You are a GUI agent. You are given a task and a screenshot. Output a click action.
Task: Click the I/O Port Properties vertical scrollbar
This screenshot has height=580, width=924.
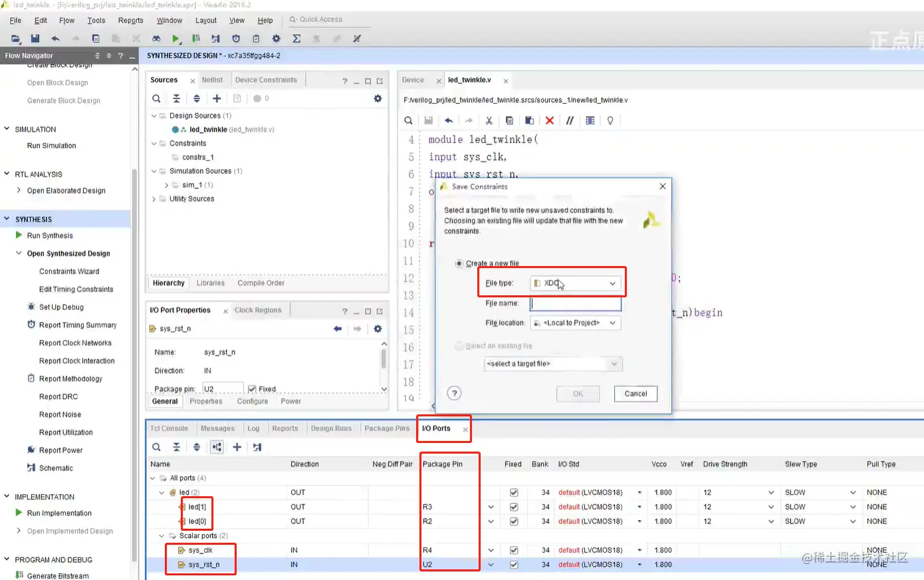[x=384, y=359]
